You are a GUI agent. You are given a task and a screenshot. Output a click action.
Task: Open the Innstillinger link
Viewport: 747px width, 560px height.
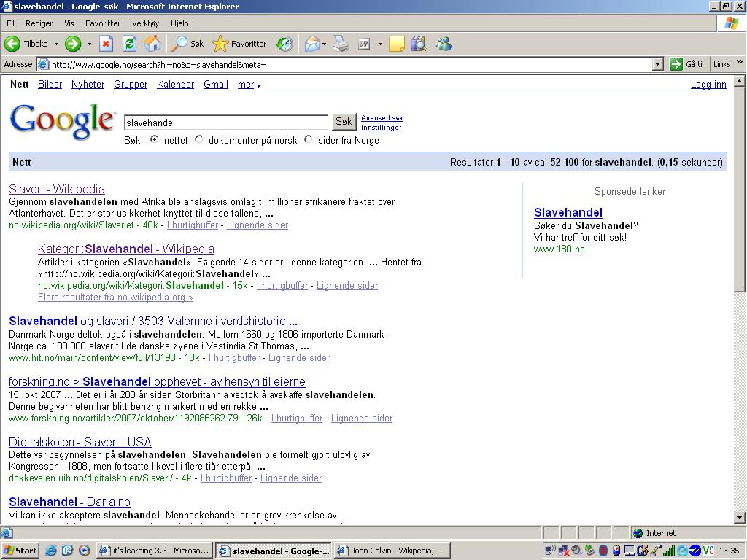point(381,128)
